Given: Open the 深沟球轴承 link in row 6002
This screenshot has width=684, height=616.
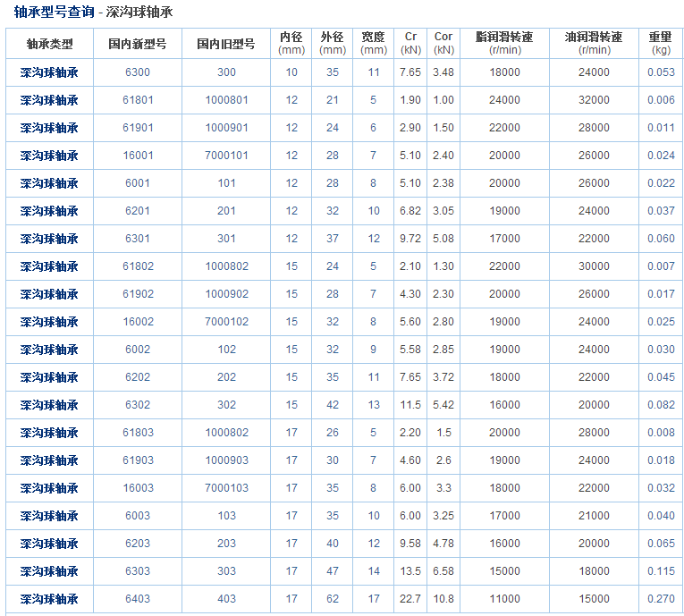Looking at the screenshot, I should coord(49,350).
